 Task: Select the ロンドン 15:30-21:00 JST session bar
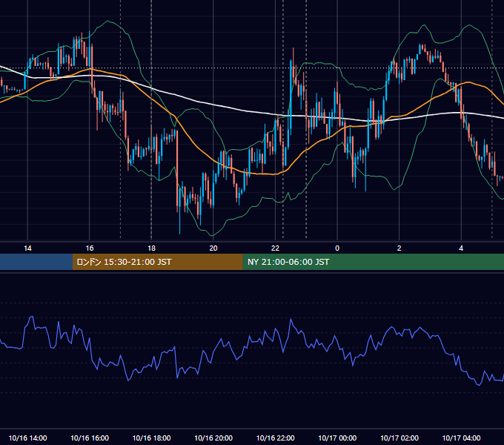coord(157,262)
